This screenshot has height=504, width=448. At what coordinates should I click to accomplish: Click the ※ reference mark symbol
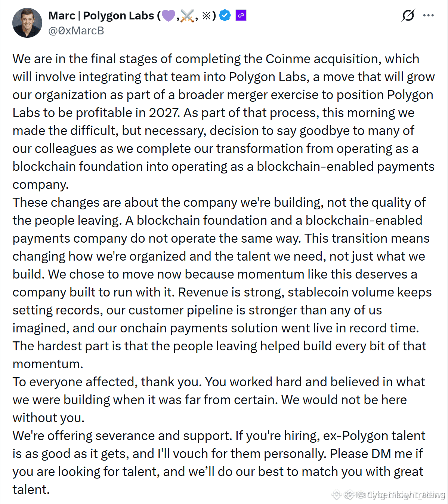pos(206,16)
